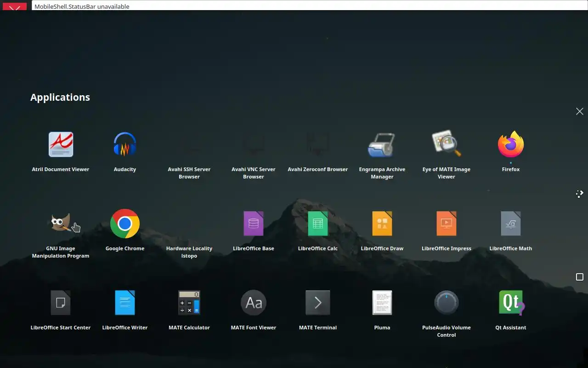This screenshot has height=368, width=588.
Task: Open PulseAudio Volume Control icon
Action: (447, 303)
